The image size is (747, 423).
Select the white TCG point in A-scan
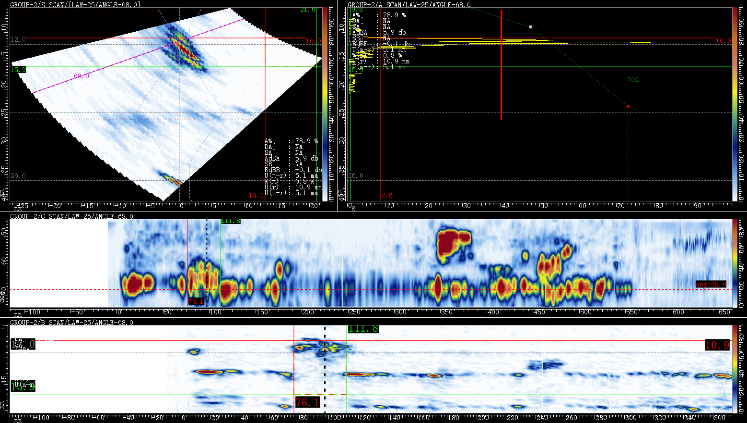point(531,27)
